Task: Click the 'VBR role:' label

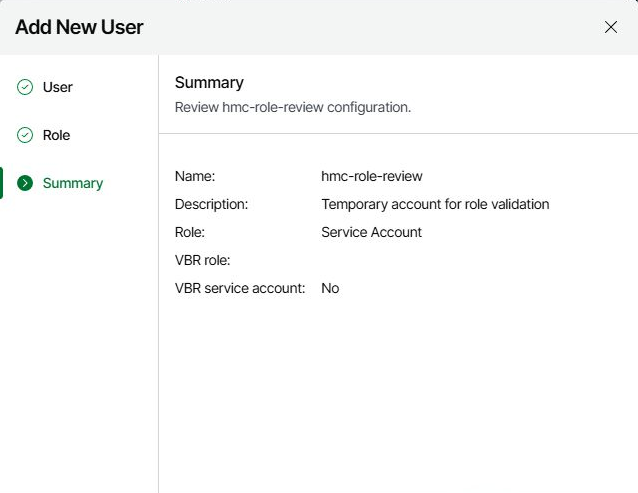Action: [x=203, y=260]
